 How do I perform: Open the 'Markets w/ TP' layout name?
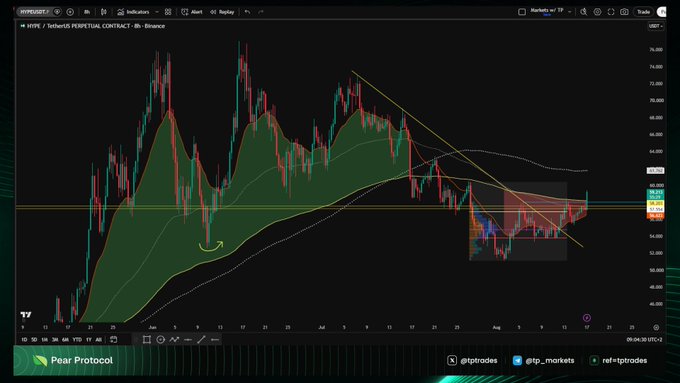tap(546, 10)
